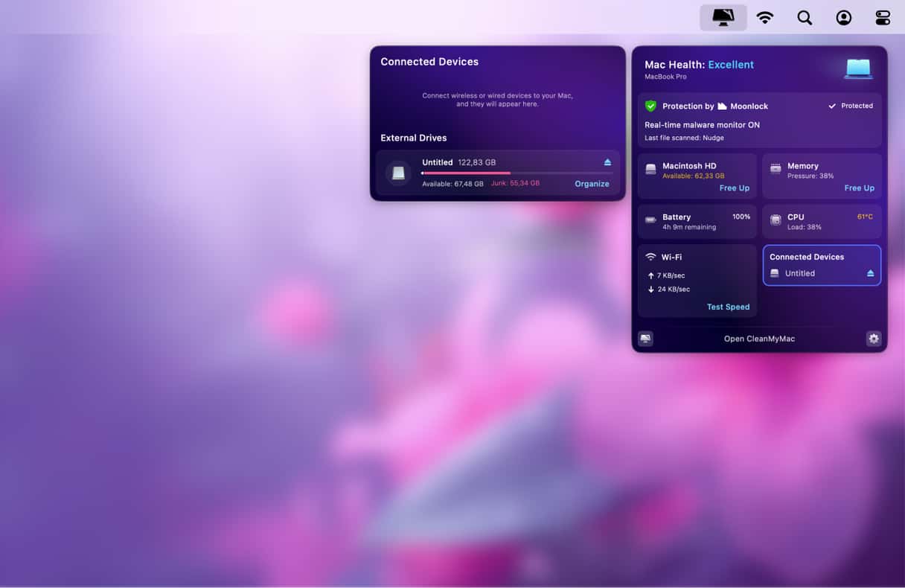Click the Untitled drive storage usage bar

(517, 173)
